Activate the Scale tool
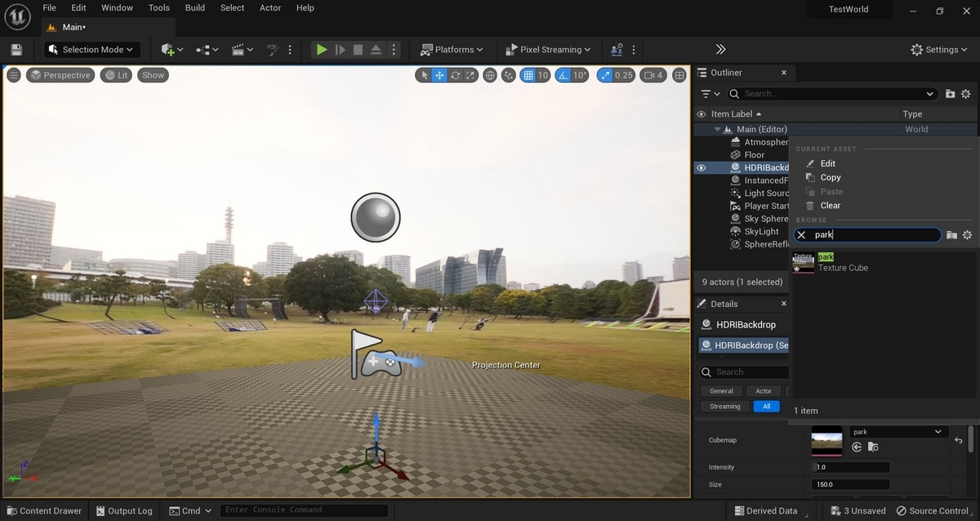 click(470, 75)
